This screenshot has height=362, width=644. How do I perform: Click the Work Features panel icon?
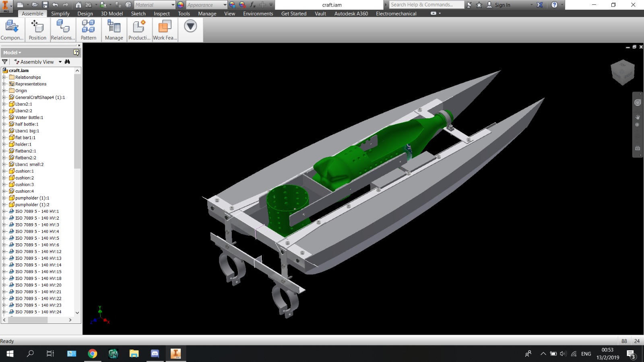point(165,27)
